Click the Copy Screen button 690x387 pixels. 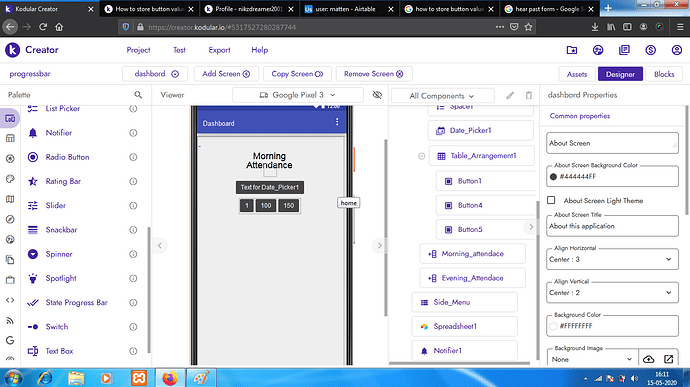point(297,74)
